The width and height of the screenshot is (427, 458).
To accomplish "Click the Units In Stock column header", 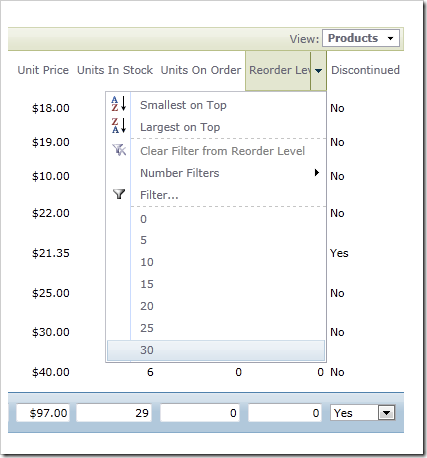I will tap(115, 70).
